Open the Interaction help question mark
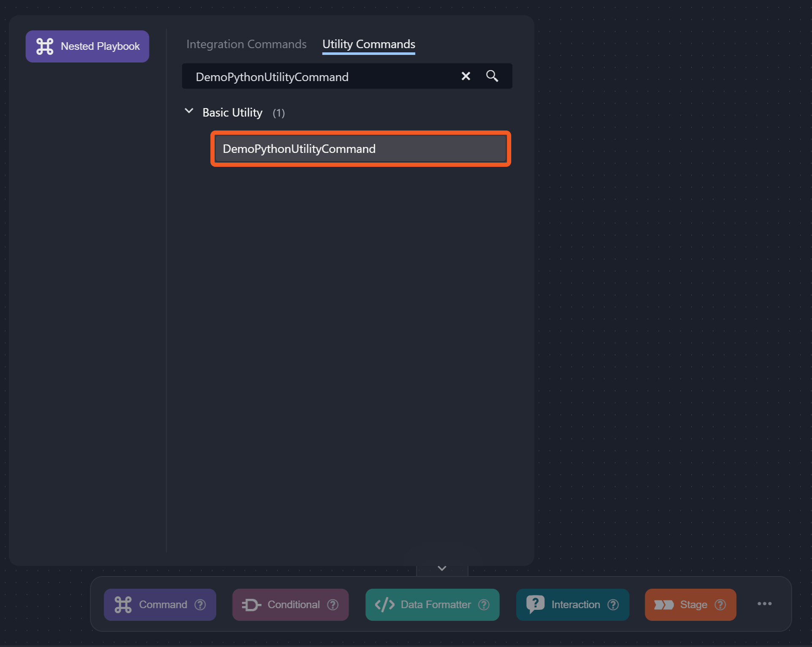 pyautogui.click(x=613, y=605)
